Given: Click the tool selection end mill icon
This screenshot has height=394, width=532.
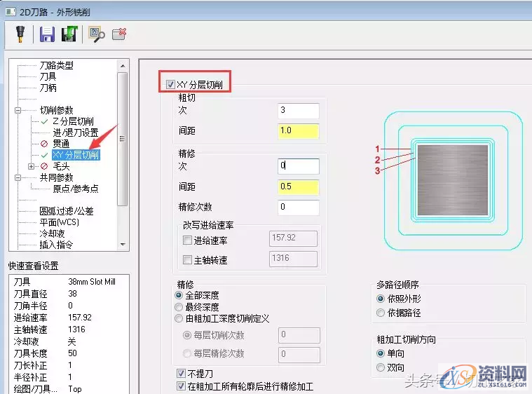Looking at the screenshot, I should 20,34.
